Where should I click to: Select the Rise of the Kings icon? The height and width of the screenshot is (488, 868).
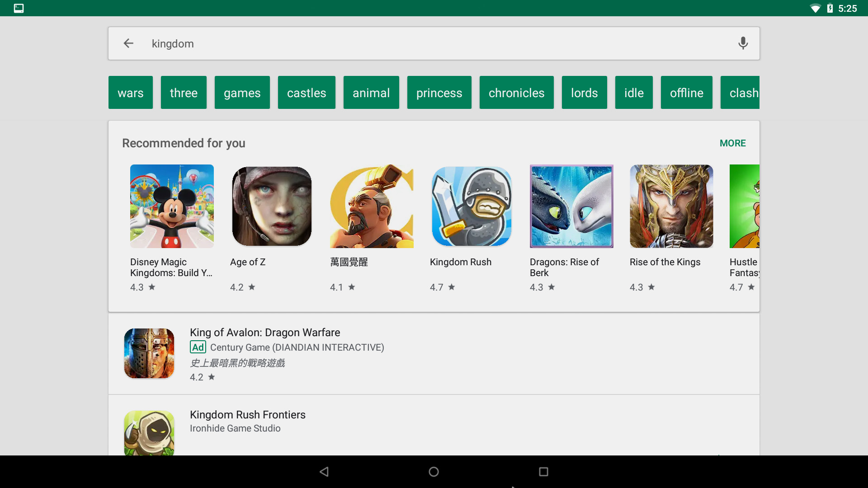671,206
